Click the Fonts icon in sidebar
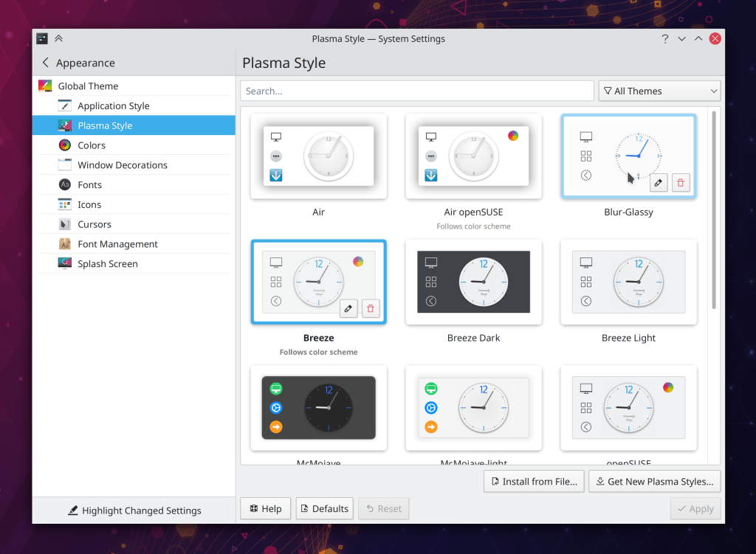 pyautogui.click(x=65, y=185)
